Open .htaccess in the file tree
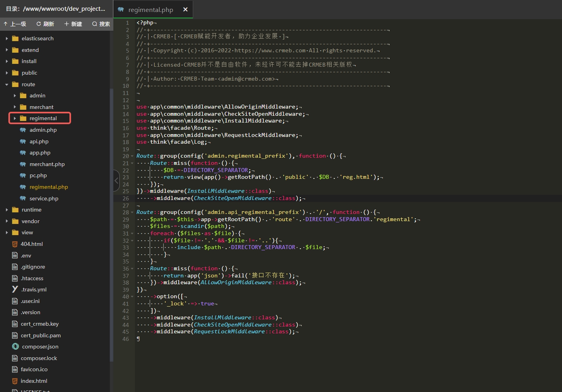Screen dimensions: 562x392 coord(32,279)
